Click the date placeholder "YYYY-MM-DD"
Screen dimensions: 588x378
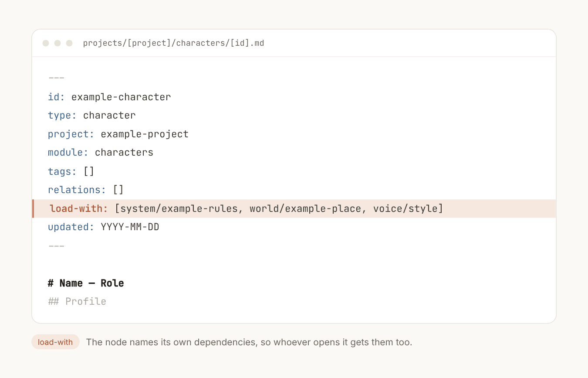130,227
